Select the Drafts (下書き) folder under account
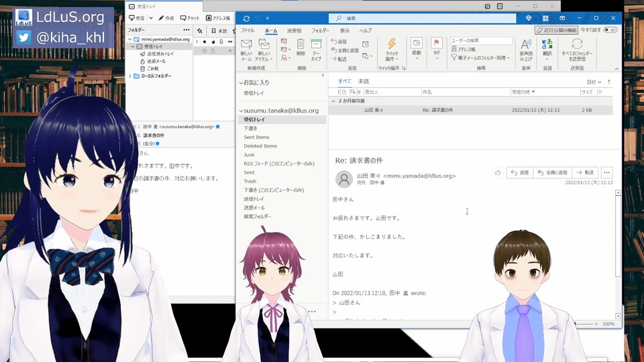The image size is (644, 362). coord(250,129)
